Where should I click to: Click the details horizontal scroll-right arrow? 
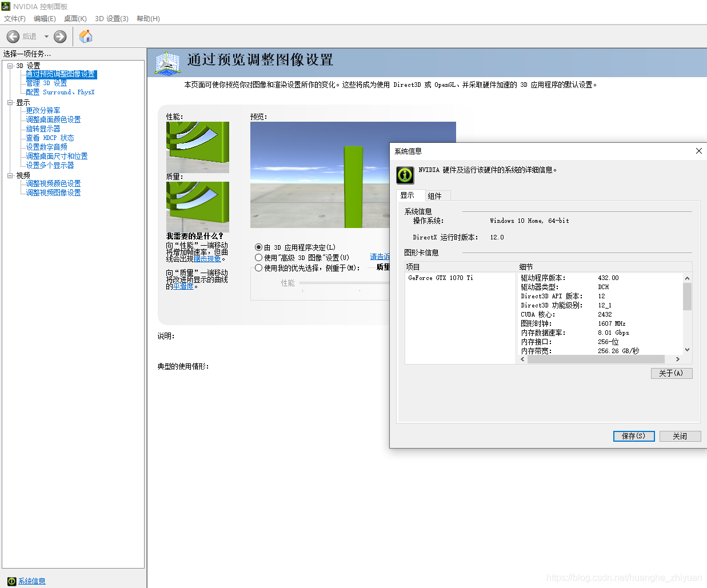[678, 359]
